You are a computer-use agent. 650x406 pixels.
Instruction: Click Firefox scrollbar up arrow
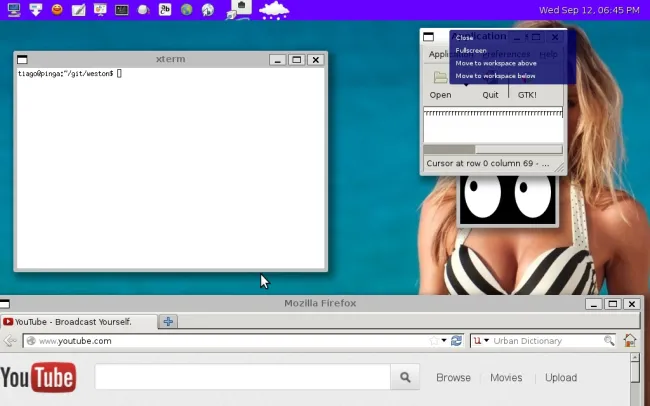coord(635,357)
